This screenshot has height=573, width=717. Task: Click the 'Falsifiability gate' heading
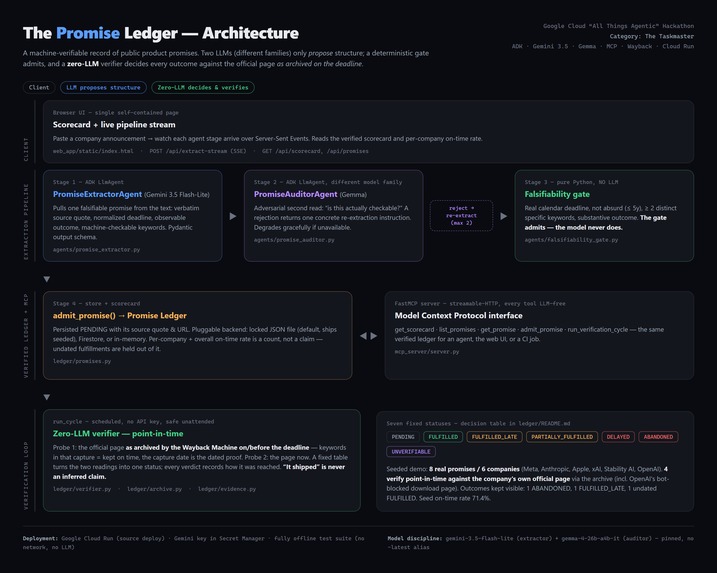coord(557,194)
